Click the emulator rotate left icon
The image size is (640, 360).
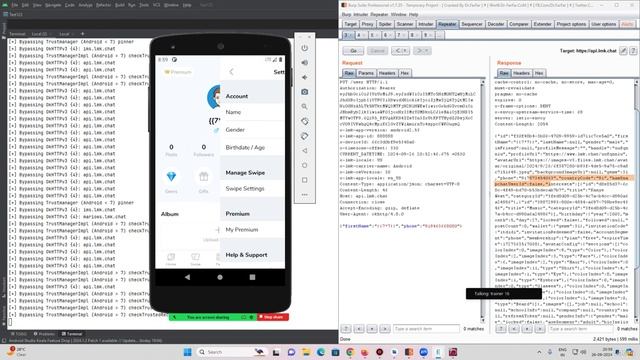304,122
